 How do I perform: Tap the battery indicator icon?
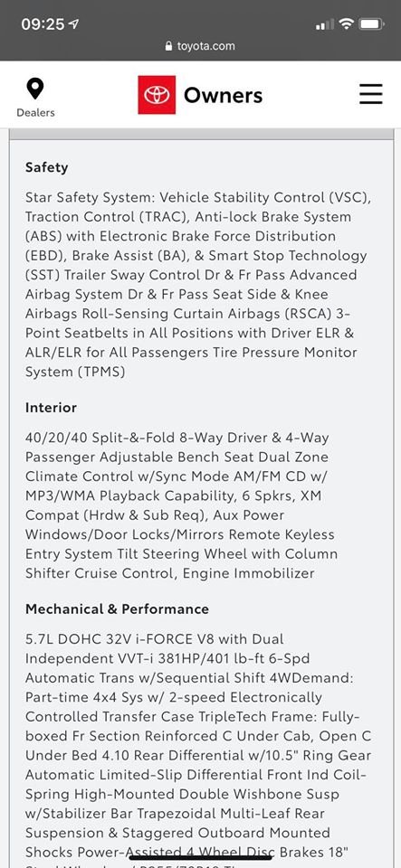click(371, 24)
